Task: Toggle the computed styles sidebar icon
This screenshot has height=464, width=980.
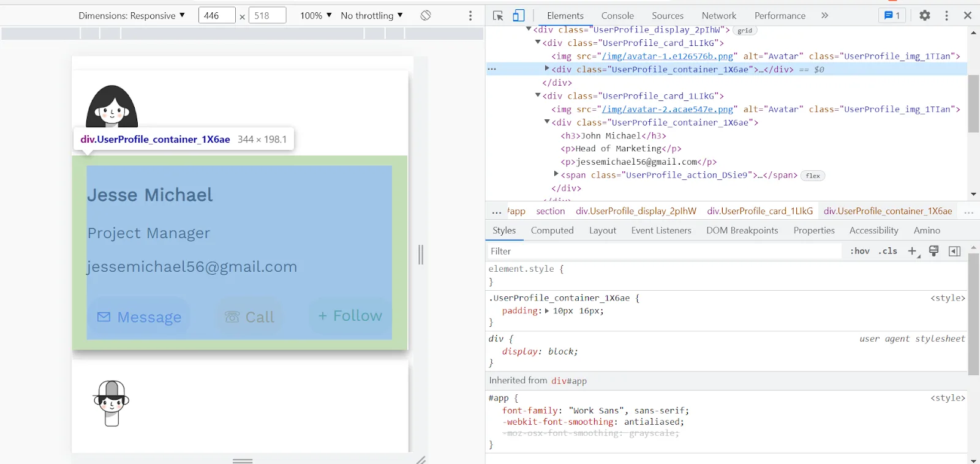Action: (954, 251)
